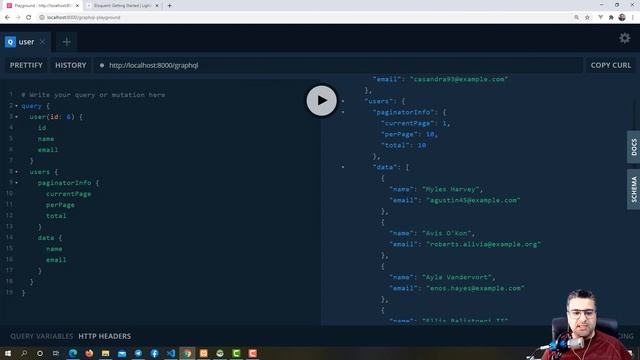This screenshot has height=360, width=640.
Task: Click the currentPage field in query
Action: [x=68, y=194]
